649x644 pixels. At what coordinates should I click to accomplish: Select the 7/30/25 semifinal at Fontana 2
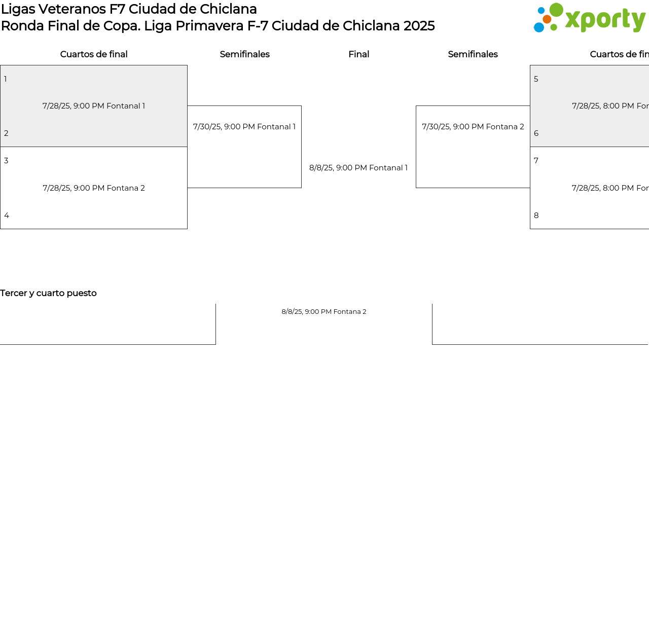(473, 127)
